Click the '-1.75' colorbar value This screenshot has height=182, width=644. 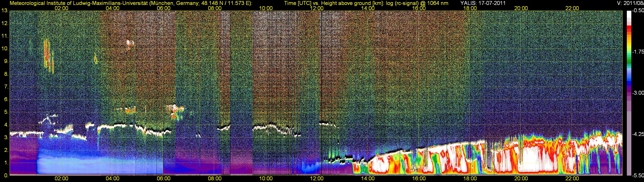638,52
